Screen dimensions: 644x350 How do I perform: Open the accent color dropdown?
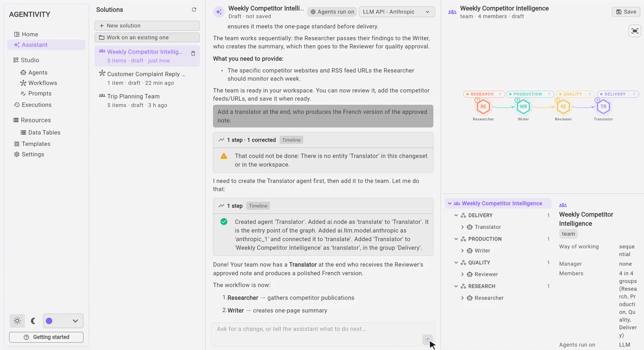coord(63,321)
